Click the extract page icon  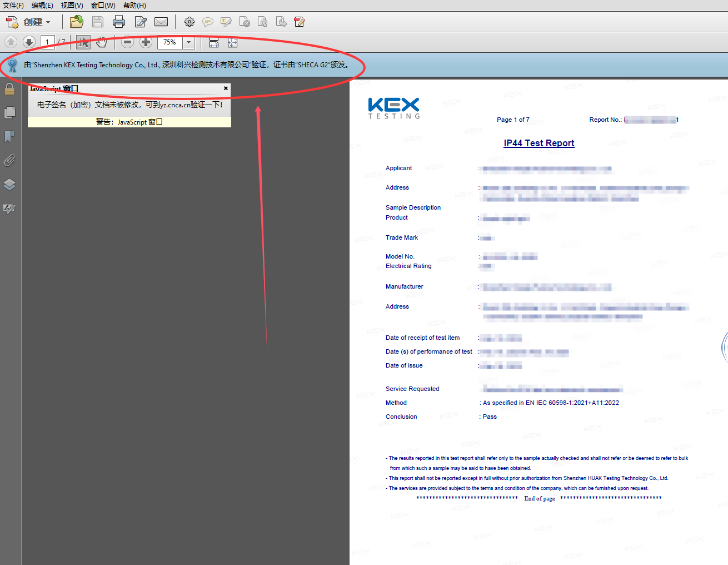tap(281, 22)
